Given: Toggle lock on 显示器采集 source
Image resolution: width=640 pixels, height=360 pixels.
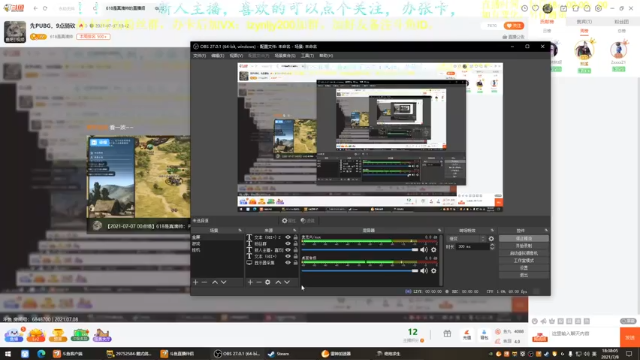Looking at the screenshot, I should [296, 263].
